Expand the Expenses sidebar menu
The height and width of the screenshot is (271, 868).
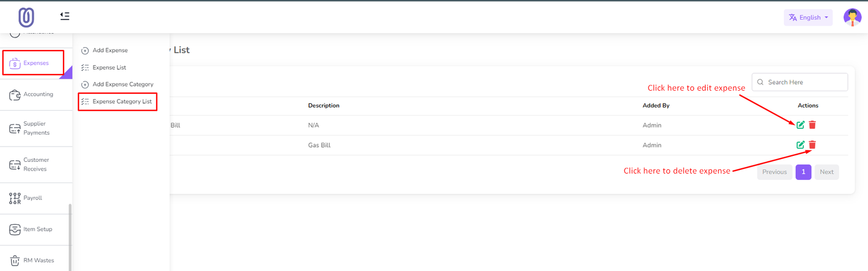pyautogui.click(x=34, y=63)
